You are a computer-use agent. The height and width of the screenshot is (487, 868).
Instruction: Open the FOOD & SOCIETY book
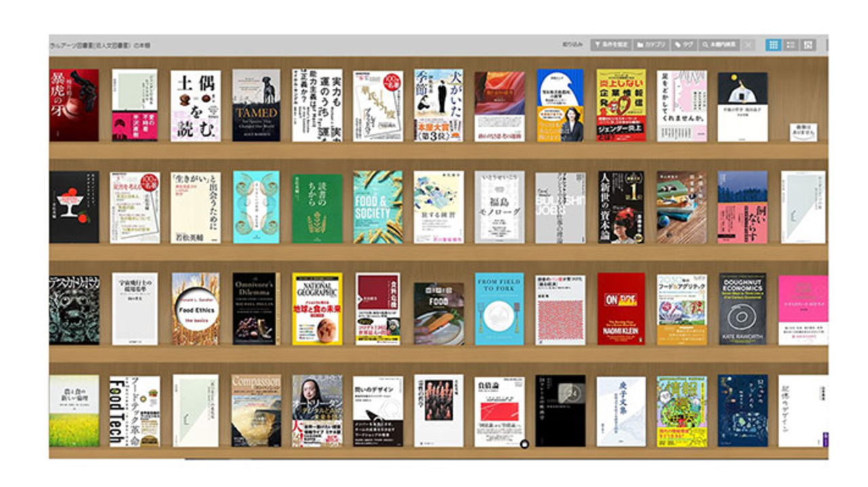point(378,207)
